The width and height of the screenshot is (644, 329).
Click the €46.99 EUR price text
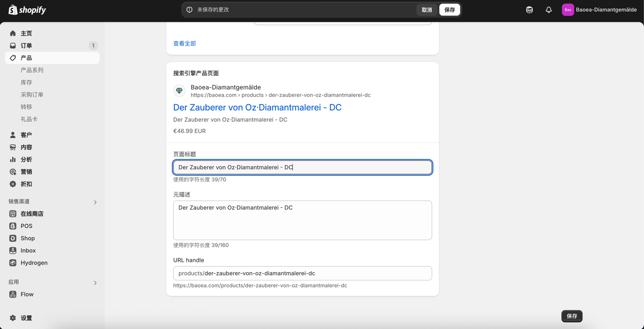tap(189, 131)
